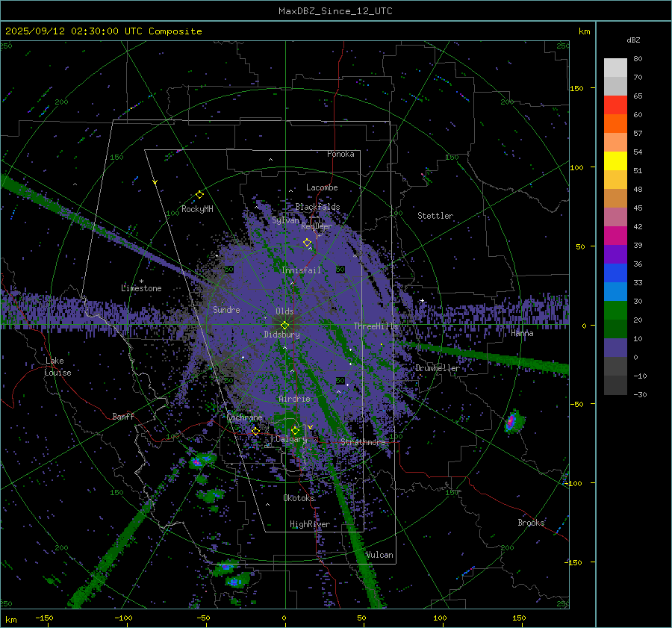Image resolution: width=672 pixels, height=628 pixels.
Task: Click the Calgary city label
Action: click(x=291, y=439)
